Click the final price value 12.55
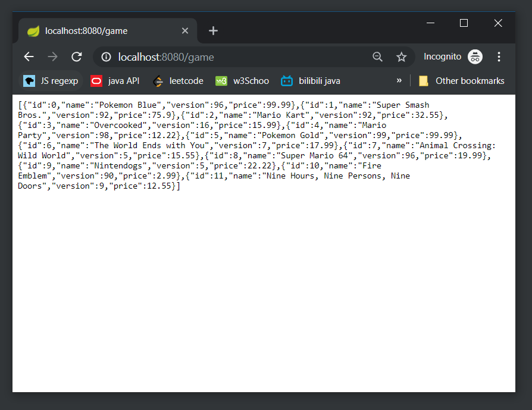The width and height of the screenshot is (532, 410). pyautogui.click(x=159, y=186)
